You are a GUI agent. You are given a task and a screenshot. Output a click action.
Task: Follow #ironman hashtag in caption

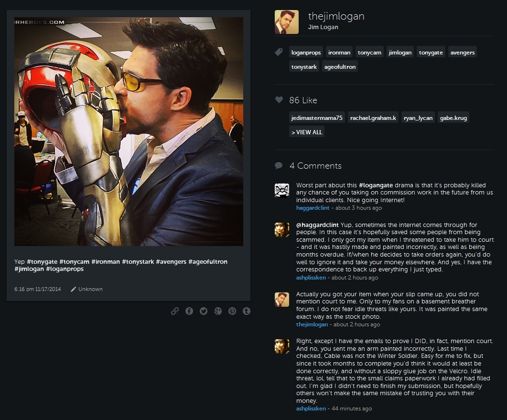click(106, 261)
